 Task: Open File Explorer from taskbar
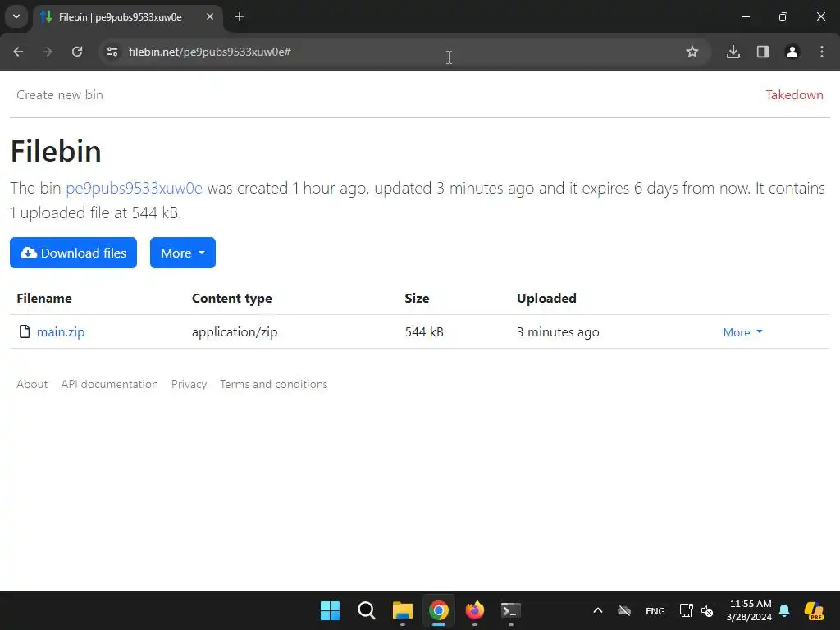click(x=403, y=610)
